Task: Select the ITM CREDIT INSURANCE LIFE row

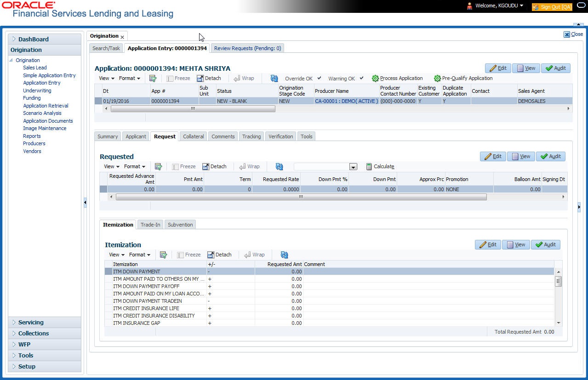Action: tap(329, 308)
